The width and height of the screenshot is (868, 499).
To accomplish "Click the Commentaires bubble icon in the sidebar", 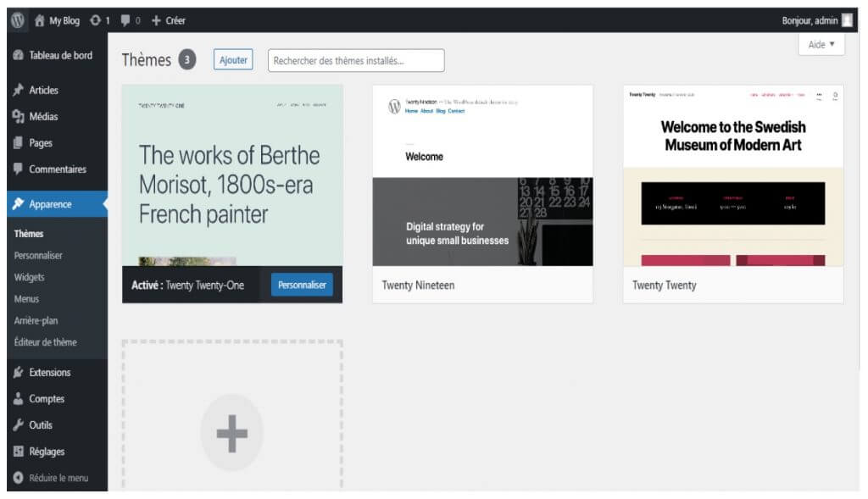I will pyautogui.click(x=19, y=169).
